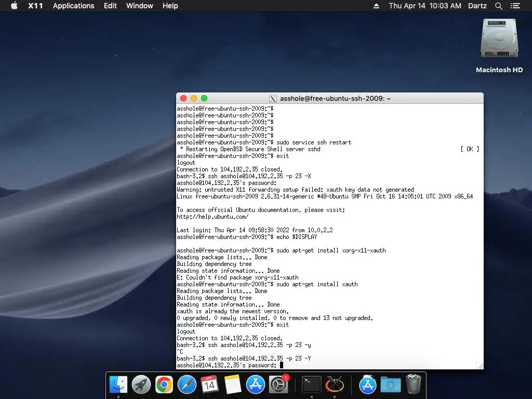Open the Dartz user menu
532x399 pixels.
pos(477,6)
